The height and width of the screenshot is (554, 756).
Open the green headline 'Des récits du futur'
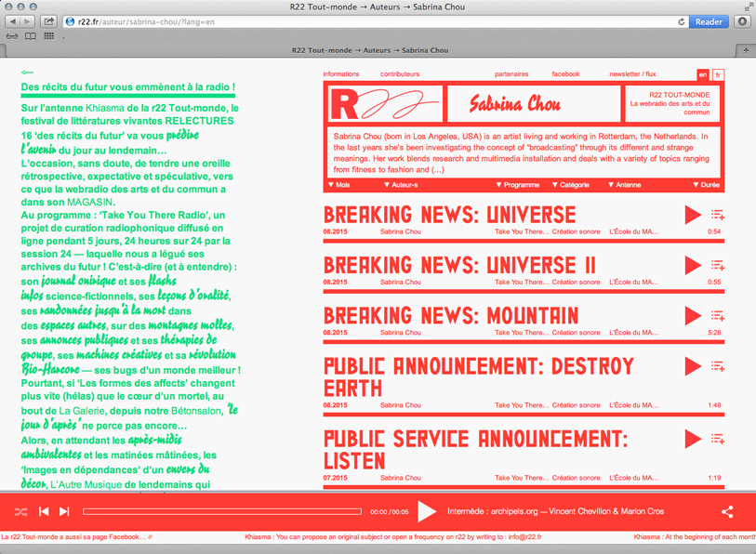point(127,87)
